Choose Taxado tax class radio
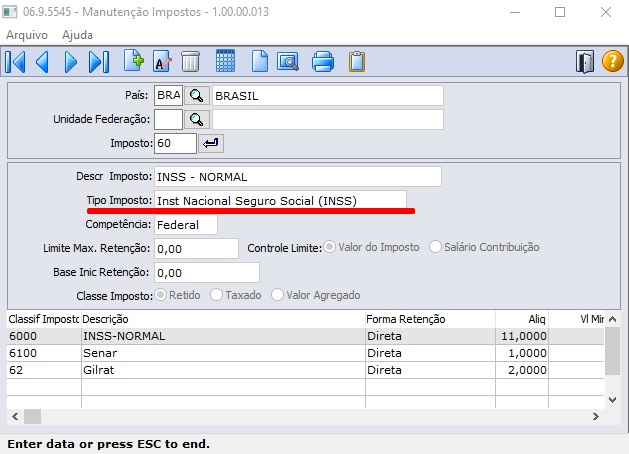The image size is (629, 454). [x=216, y=295]
